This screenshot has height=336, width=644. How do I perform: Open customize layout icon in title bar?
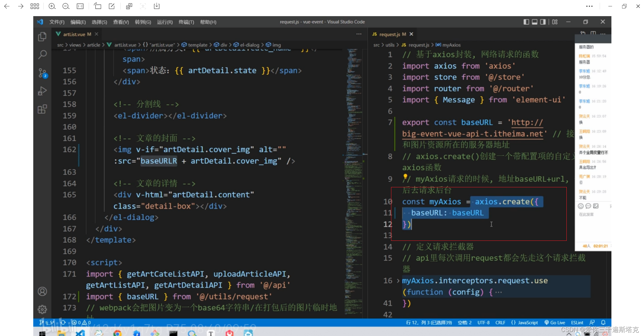tap(555, 22)
